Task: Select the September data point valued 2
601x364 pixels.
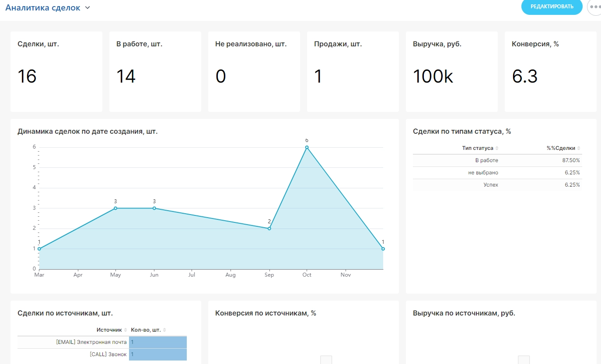Action: (269, 229)
